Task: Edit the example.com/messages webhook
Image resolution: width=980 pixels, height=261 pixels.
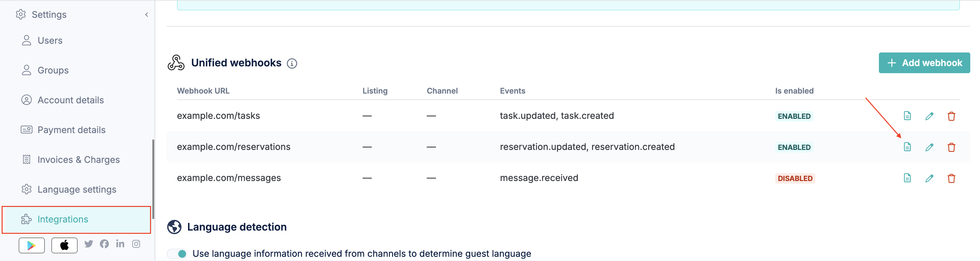Action: [929, 178]
